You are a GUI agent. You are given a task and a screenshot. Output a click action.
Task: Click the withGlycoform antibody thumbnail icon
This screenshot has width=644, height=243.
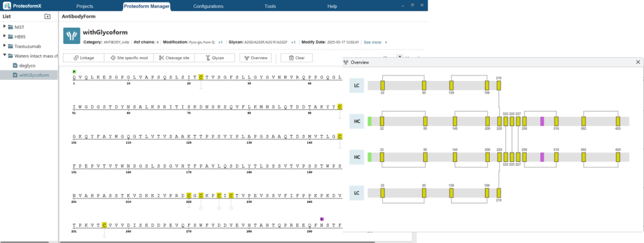pyautogui.click(x=72, y=36)
